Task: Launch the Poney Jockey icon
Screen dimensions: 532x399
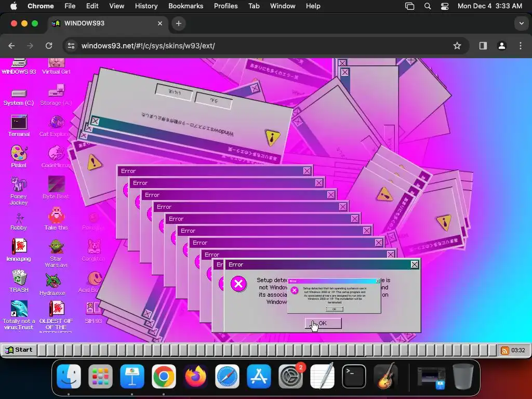Action: [19, 191]
